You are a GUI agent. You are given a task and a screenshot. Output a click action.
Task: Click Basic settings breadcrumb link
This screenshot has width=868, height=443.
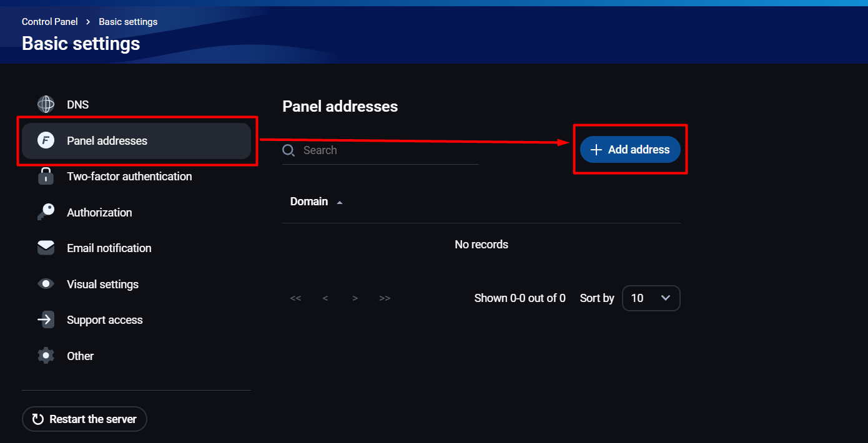[128, 22]
